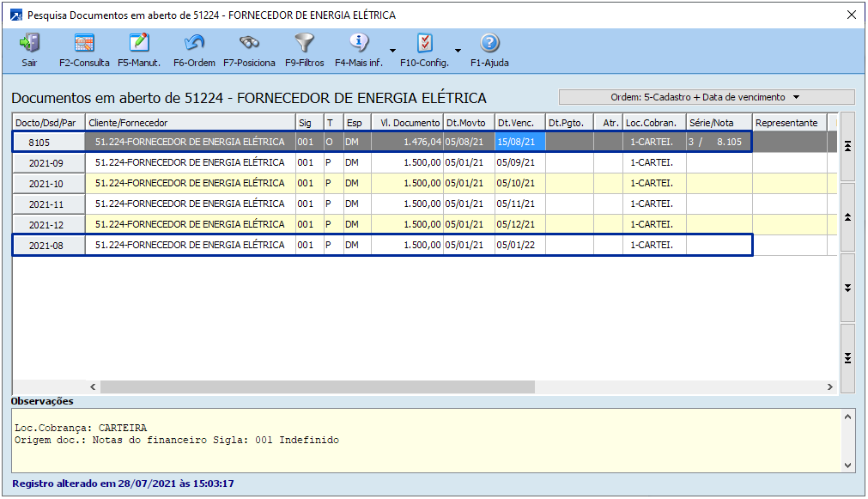Click the Sair exit icon

click(x=29, y=43)
